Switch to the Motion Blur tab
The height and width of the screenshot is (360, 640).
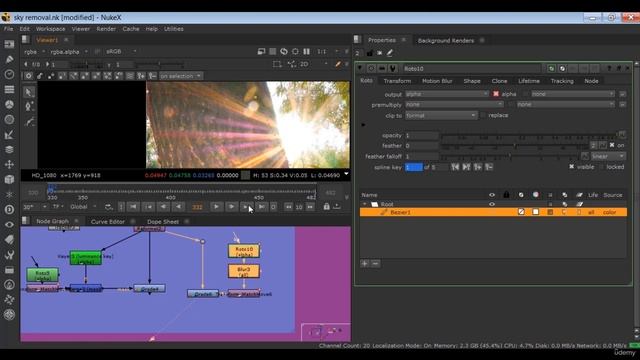437,81
